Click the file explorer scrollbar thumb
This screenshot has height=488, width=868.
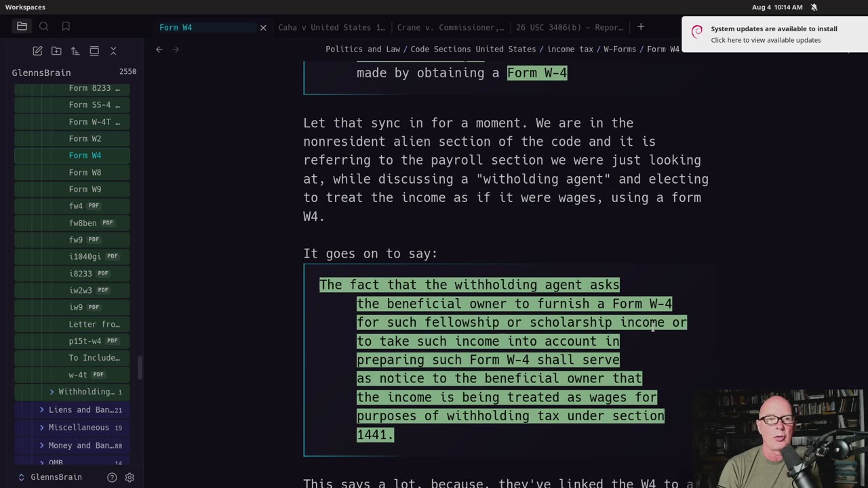click(x=140, y=367)
